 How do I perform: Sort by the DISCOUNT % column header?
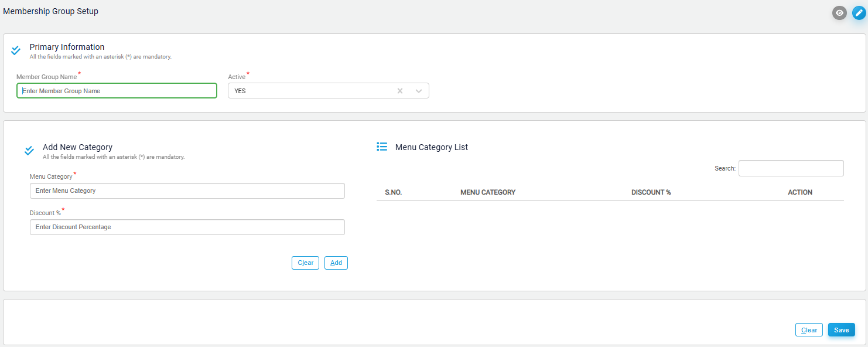tap(651, 192)
